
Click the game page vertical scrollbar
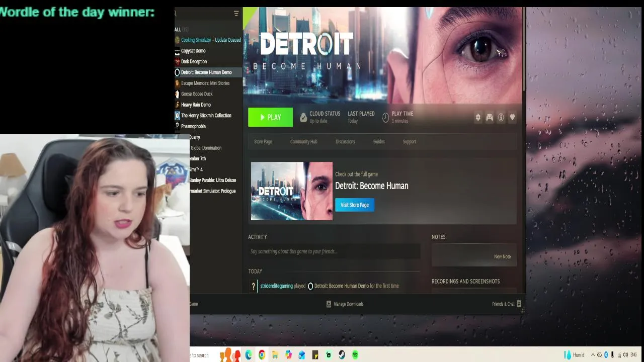click(523, 50)
